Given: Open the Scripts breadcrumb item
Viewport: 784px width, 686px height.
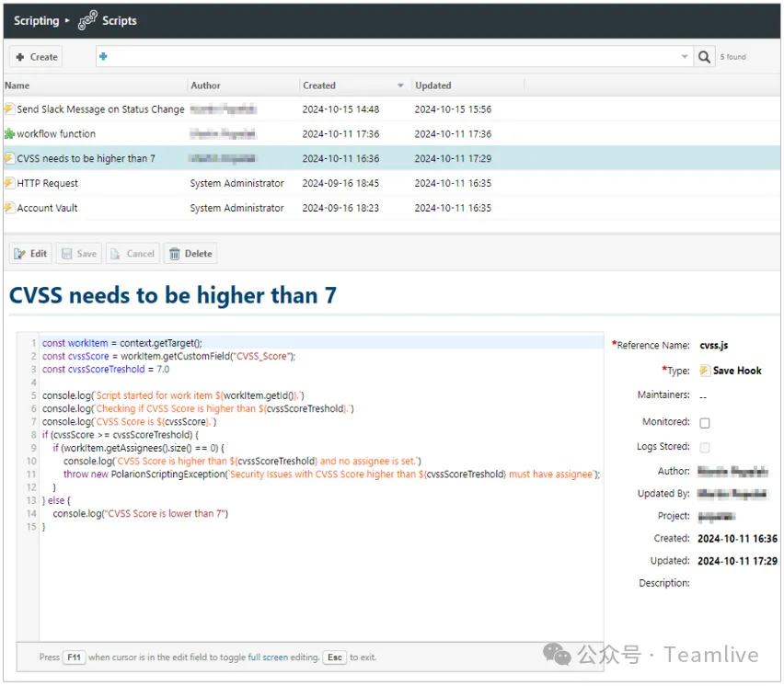Looking at the screenshot, I should [119, 20].
